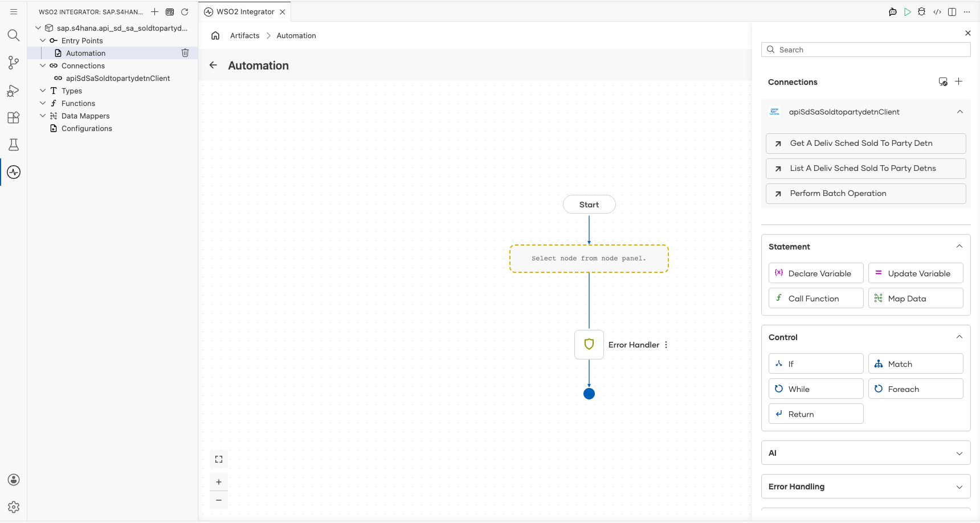This screenshot has height=523, width=980.
Task: Open Accounts menu
Action: (x=14, y=480)
